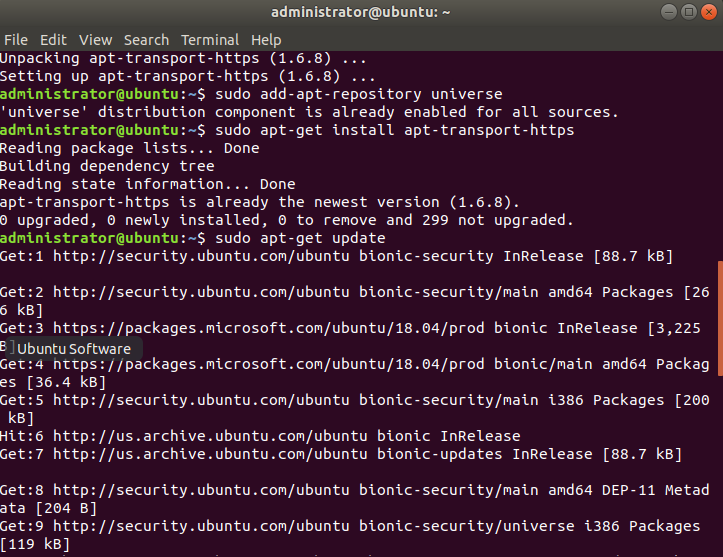Screen dimensions: 723x557
Task: Open the Help menu
Action: point(266,40)
